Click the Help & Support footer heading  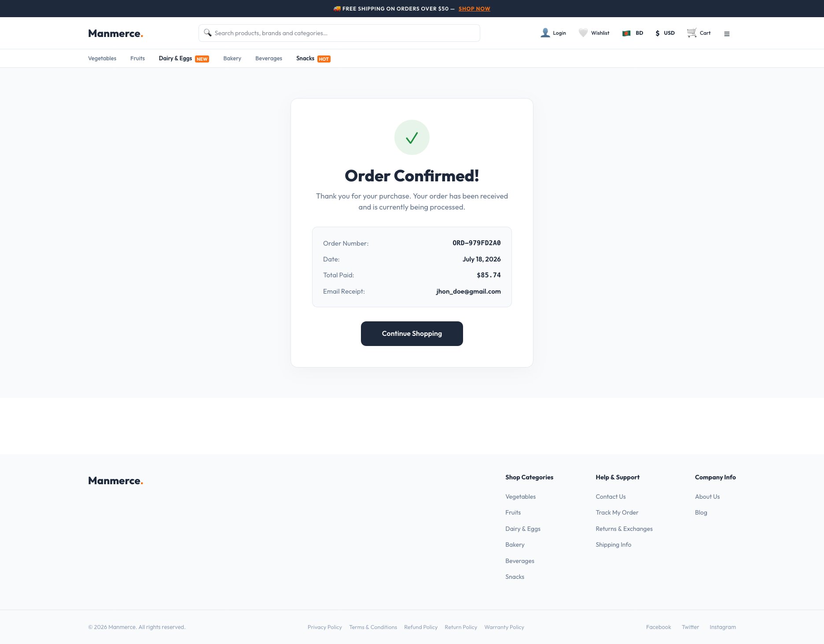(x=618, y=477)
